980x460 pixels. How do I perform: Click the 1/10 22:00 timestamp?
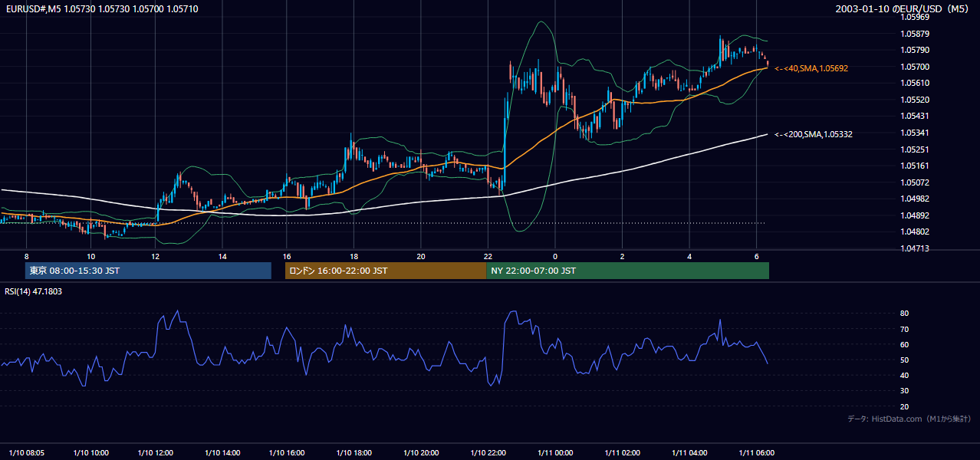488,452
